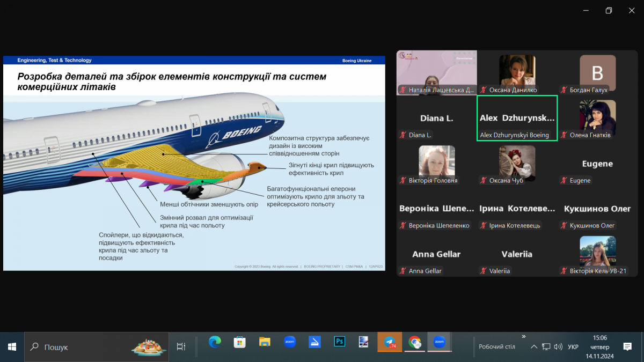Open Telegram from the taskbar
Viewport: 644px width, 362px height.
(390, 342)
